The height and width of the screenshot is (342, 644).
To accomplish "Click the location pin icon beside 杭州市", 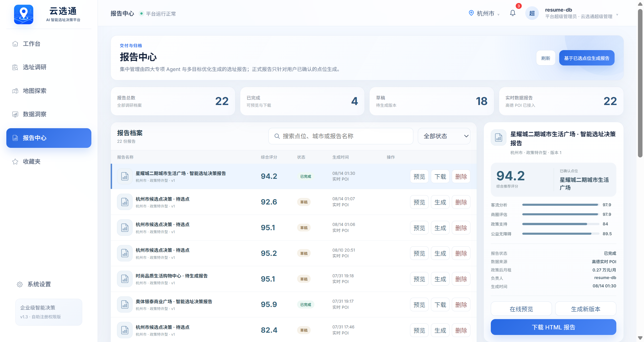I will (x=471, y=13).
